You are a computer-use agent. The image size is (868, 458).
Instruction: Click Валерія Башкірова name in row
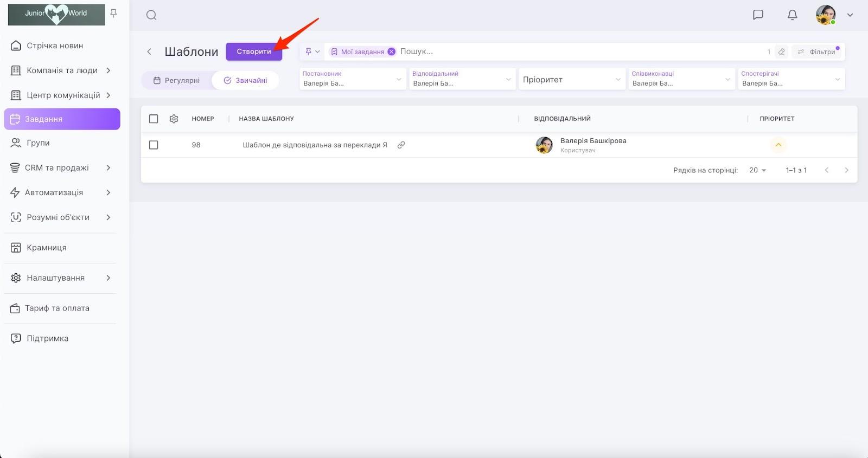click(593, 141)
